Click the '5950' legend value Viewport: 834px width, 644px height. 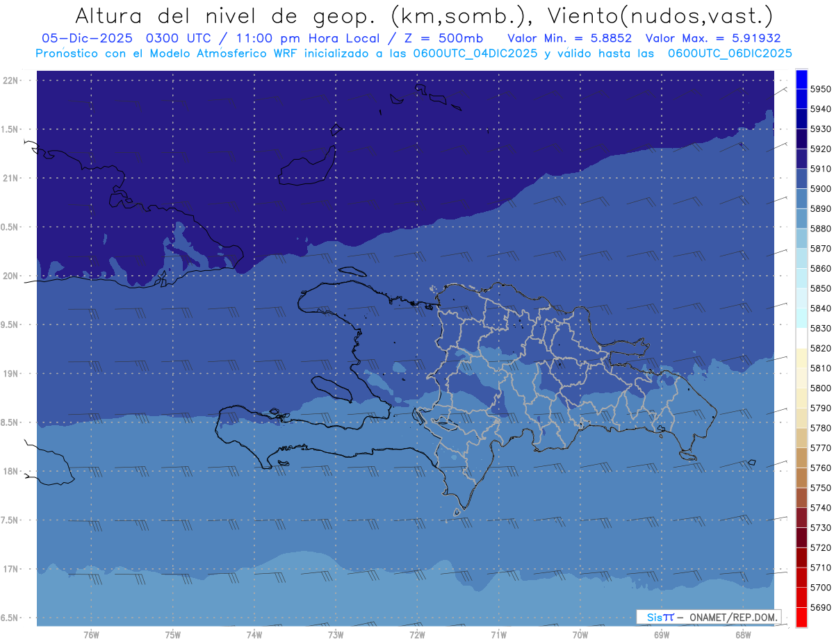tap(821, 89)
